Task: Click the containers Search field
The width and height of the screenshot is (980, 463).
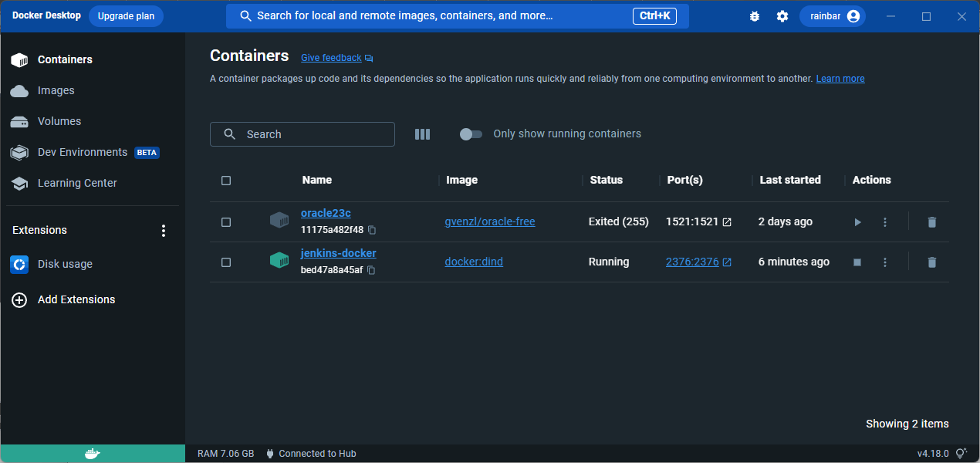Action: (302, 134)
